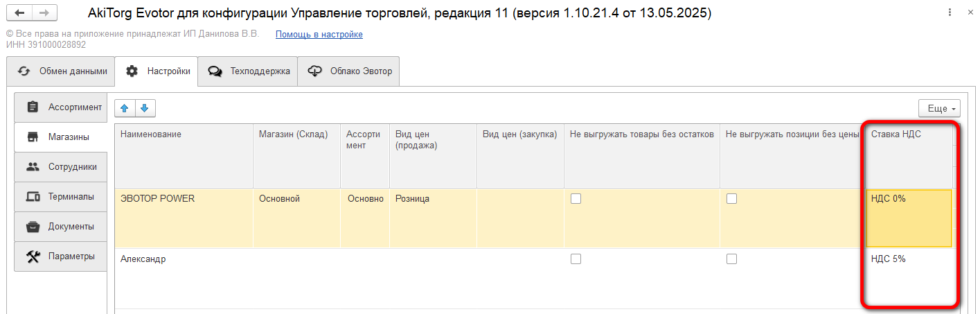Open the Документы sidebar section

click(x=61, y=227)
